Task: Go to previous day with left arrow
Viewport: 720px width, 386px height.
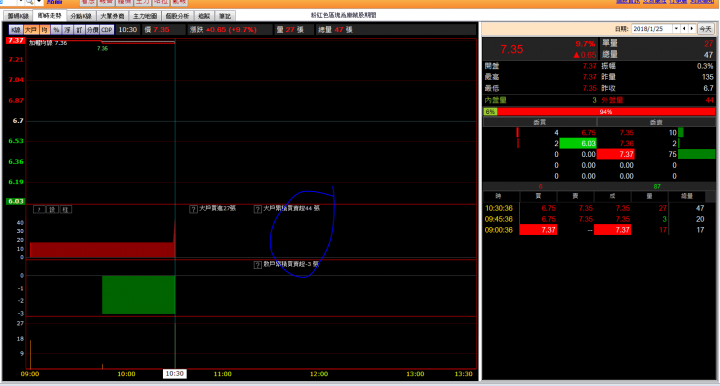Action: click(x=684, y=28)
